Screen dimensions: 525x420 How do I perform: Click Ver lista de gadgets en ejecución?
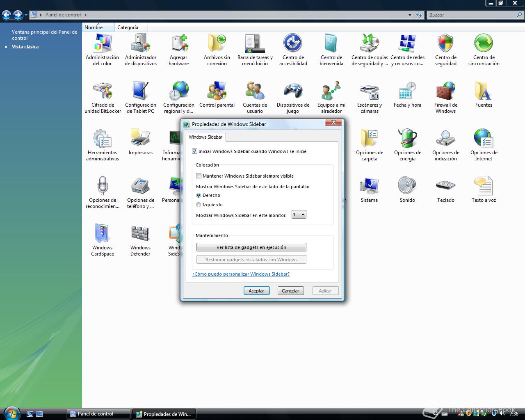coord(251,247)
